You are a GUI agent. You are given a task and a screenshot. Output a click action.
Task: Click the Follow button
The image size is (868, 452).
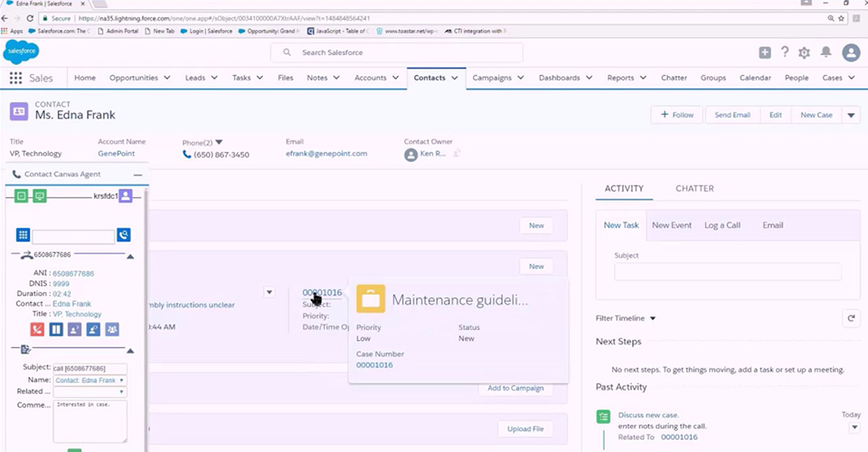click(x=676, y=115)
